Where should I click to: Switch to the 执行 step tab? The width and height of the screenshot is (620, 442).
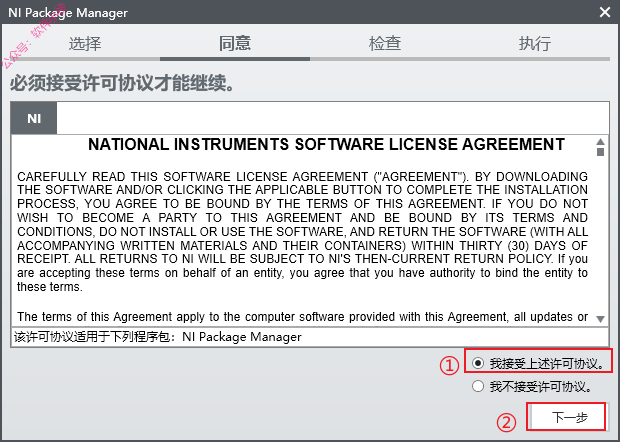[535, 43]
